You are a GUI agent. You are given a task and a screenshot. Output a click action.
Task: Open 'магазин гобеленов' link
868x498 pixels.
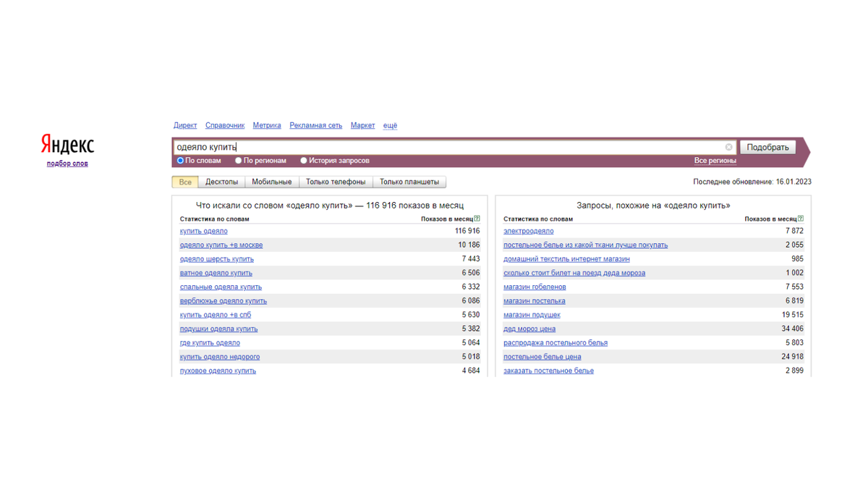coord(535,287)
